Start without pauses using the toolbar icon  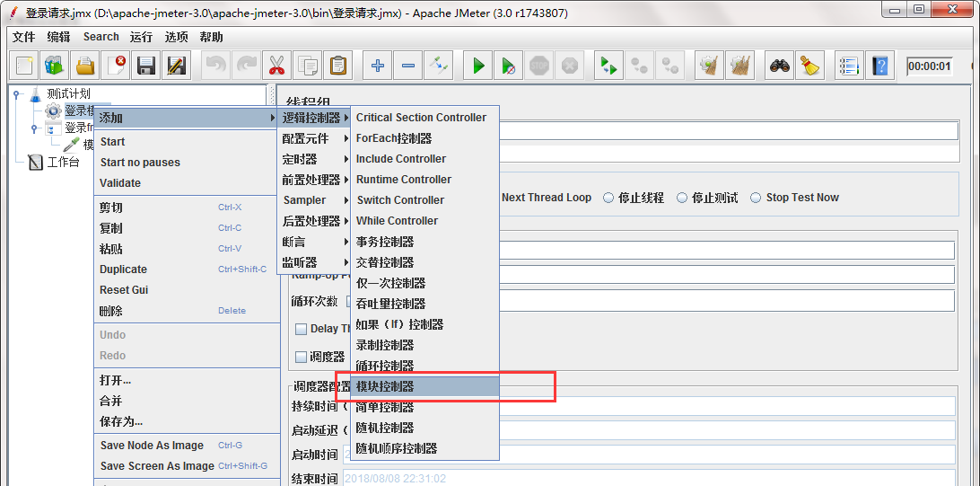[508, 65]
